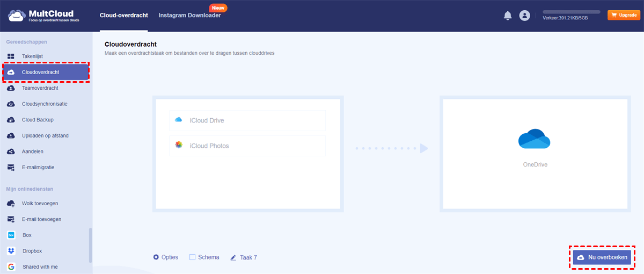
Task: Enable the Schema checkbox
Action: [x=192, y=257]
